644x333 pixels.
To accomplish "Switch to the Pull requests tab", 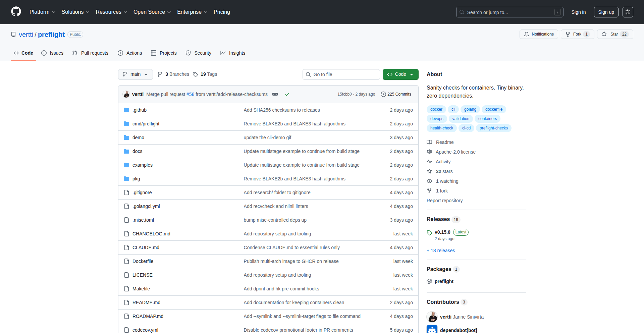I will point(90,53).
